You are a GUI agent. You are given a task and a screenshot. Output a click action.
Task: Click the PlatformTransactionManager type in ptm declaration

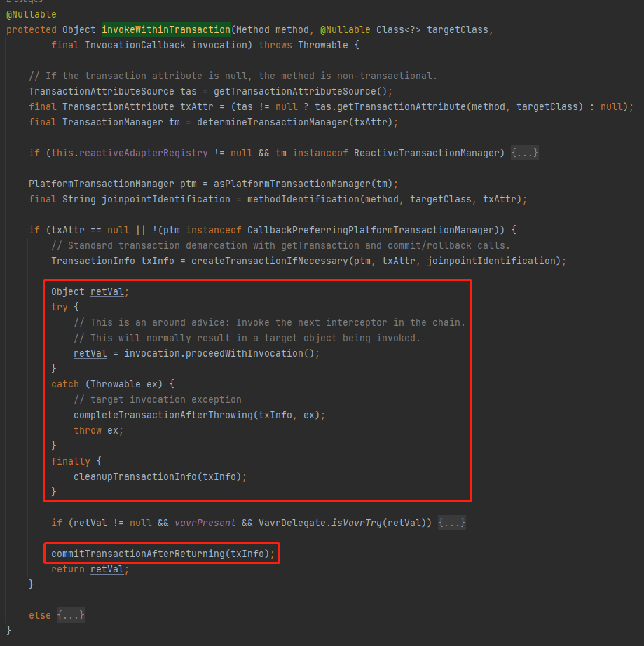pyautogui.click(x=102, y=184)
